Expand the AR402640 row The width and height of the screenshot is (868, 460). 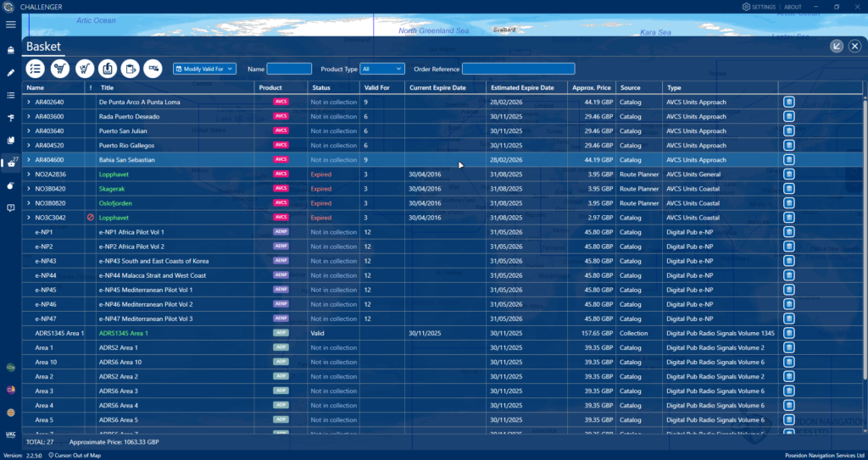click(29, 102)
